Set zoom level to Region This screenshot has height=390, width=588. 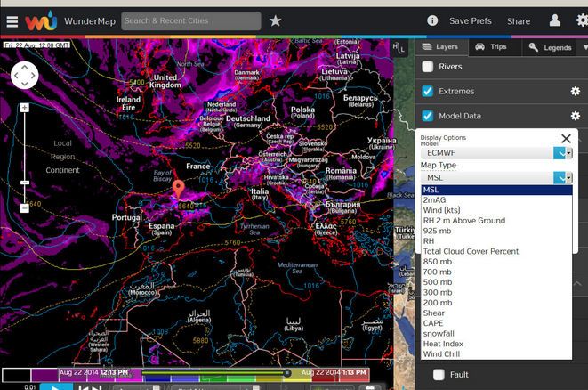(62, 157)
